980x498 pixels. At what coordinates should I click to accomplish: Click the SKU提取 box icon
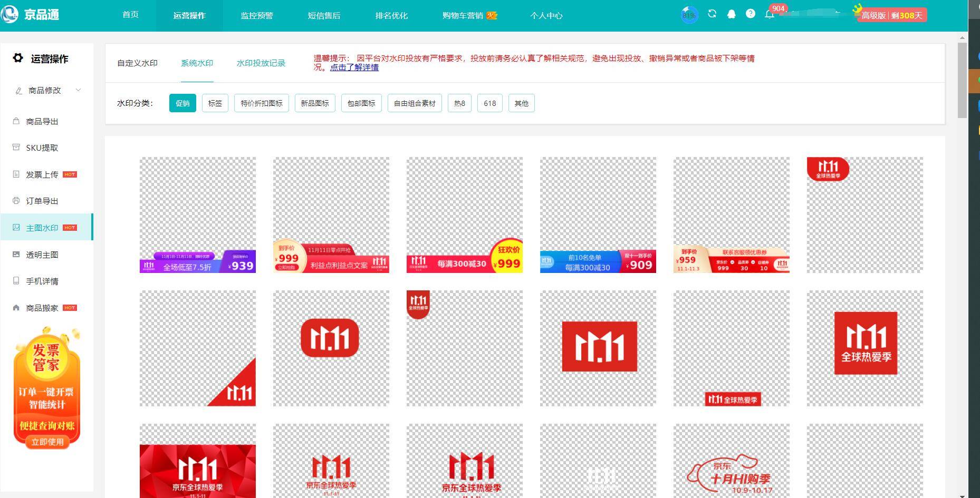pyautogui.click(x=16, y=148)
